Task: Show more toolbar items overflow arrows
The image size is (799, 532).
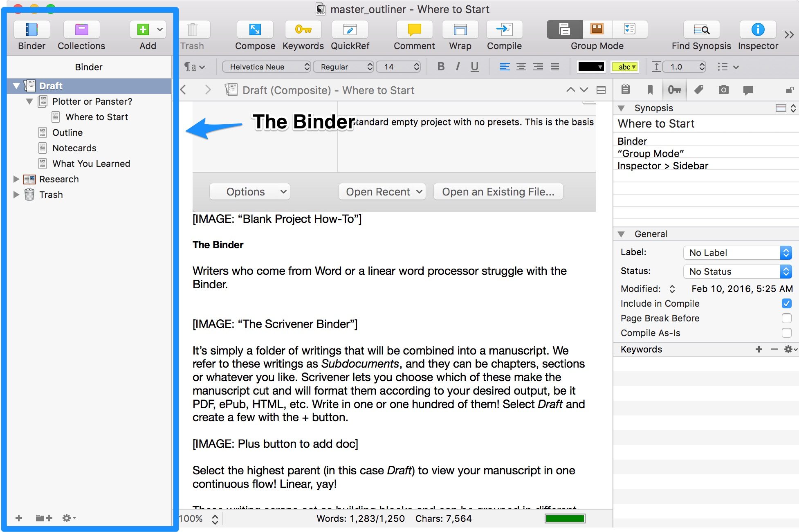Action: (x=789, y=35)
